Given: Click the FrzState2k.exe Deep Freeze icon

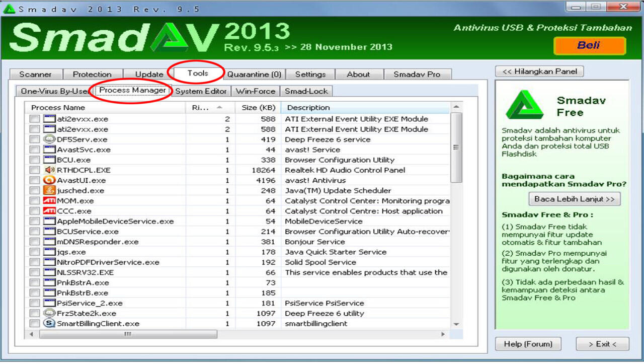Looking at the screenshot, I should click(x=49, y=313).
